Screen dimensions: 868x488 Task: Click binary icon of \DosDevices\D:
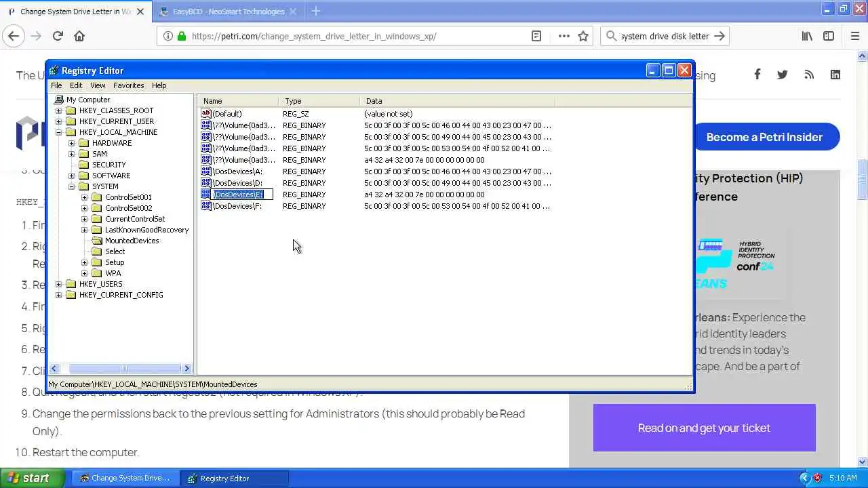point(206,183)
